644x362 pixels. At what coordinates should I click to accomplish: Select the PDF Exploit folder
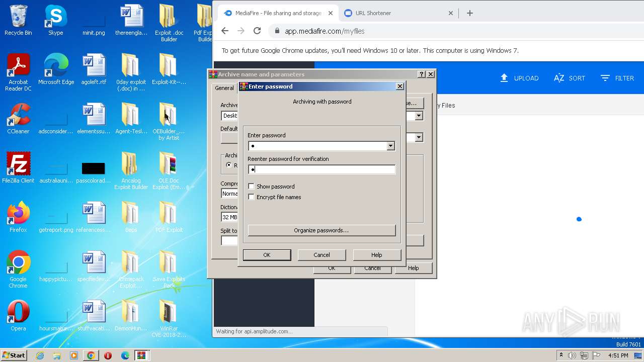coord(169,217)
